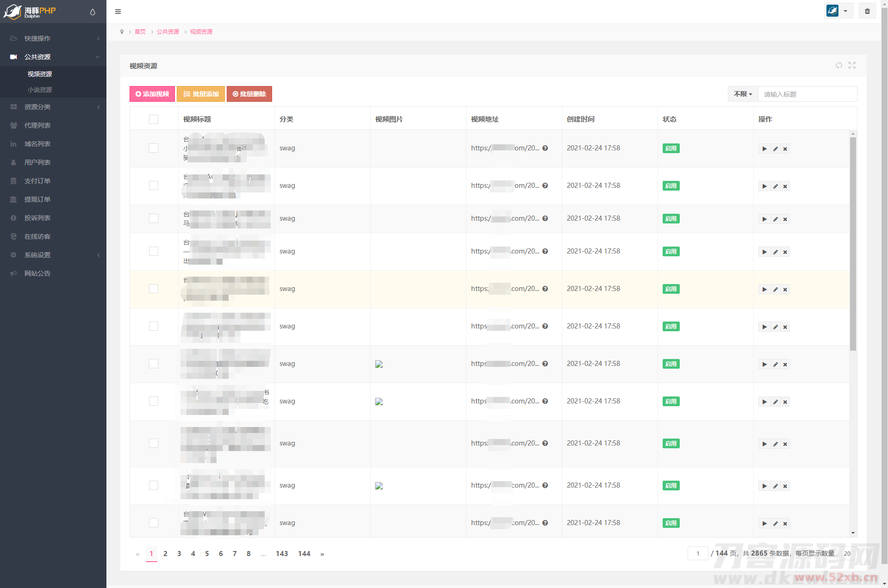Play the first video in list
The height and width of the screenshot is (588, 888).
click(x=764, y=149)
